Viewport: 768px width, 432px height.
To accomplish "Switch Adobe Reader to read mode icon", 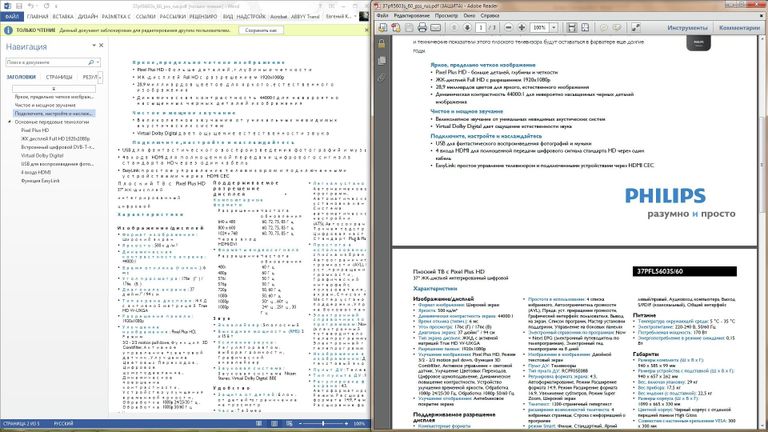I will click(635, 28).
